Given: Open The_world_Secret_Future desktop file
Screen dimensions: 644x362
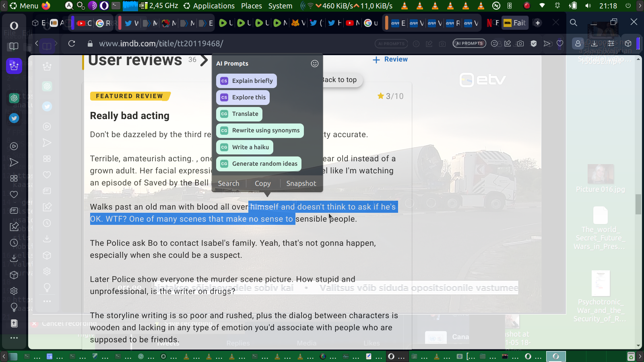Looking at the screenshot, I should pyautogui.click(x=601, y=228).
